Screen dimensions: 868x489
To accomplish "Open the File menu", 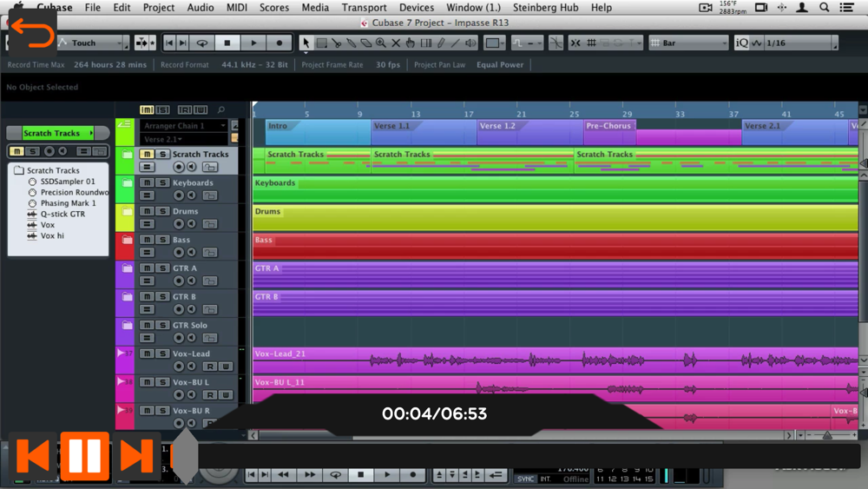I will [x=93, y=7].
